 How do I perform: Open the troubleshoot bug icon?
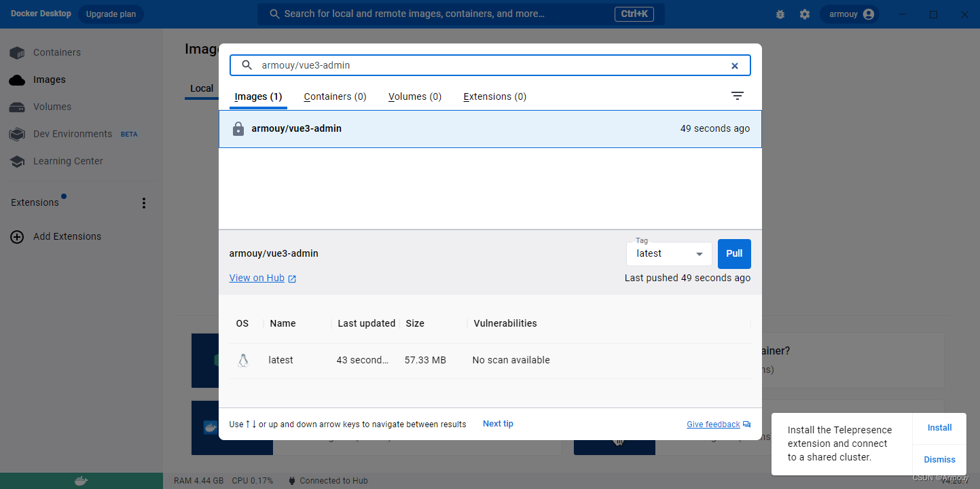coord(780,14)
